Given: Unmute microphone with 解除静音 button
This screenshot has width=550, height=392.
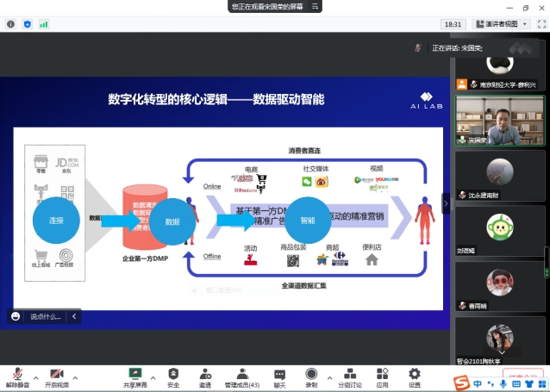Looking at the screenshot, I should 18,376.
